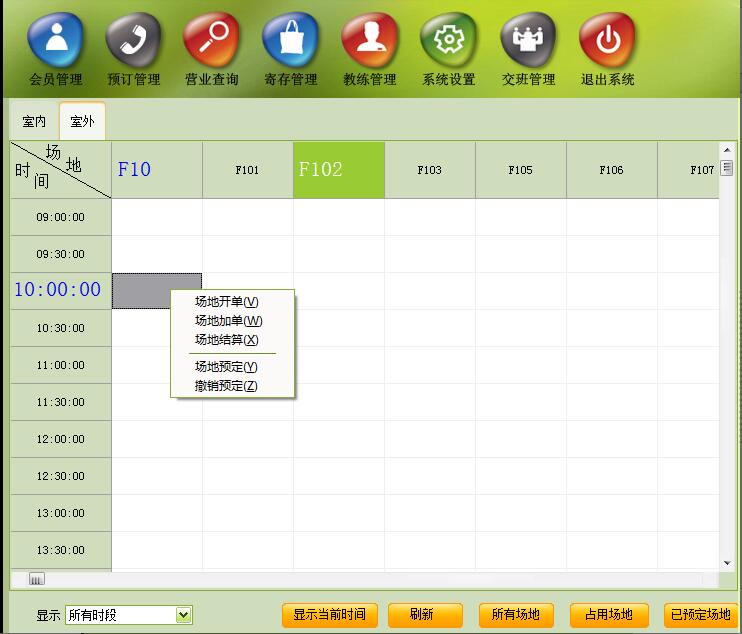Click the 11:30:00 time row header
This screenshot has height=634, width=742.
pos(61,402)
